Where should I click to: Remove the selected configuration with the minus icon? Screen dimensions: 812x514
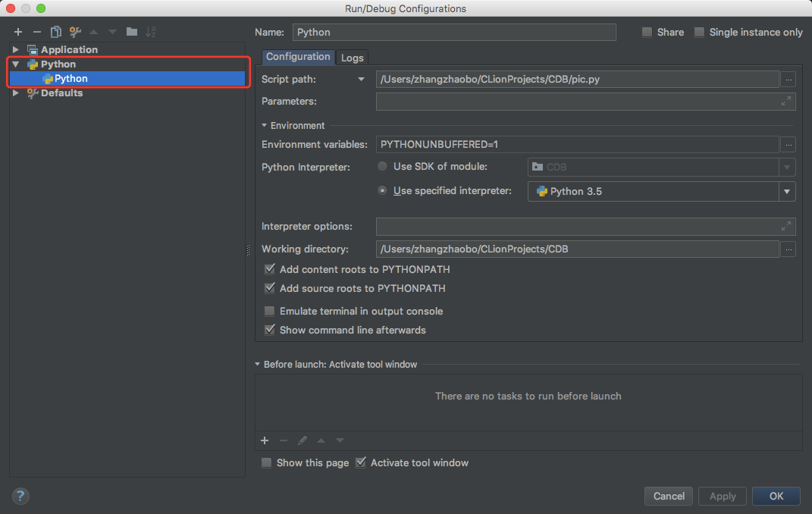(x=36, y=32)
